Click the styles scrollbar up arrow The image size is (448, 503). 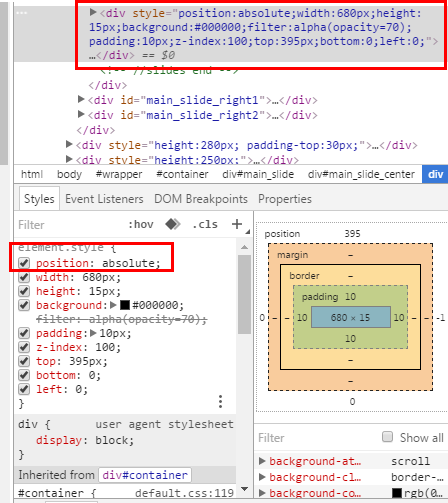(x=244, y=247)
